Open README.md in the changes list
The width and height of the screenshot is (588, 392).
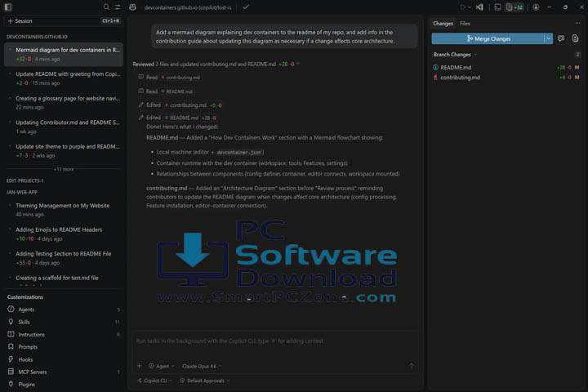click(506, 68)
